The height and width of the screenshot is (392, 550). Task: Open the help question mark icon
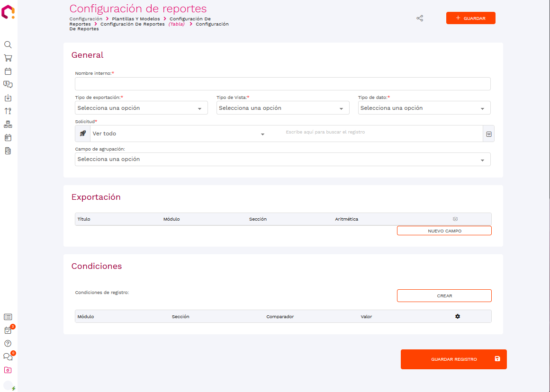tap(8, 344)
